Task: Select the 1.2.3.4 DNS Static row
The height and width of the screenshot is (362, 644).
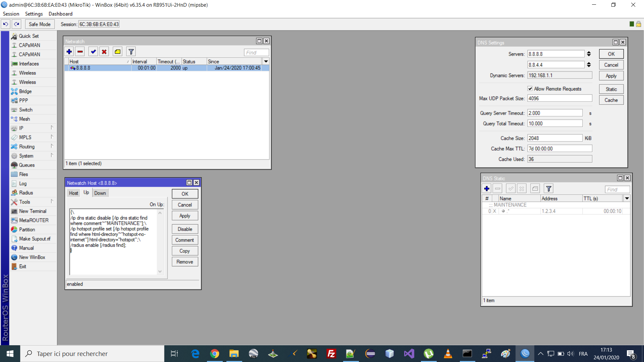Action: click(x=556, y=211)
